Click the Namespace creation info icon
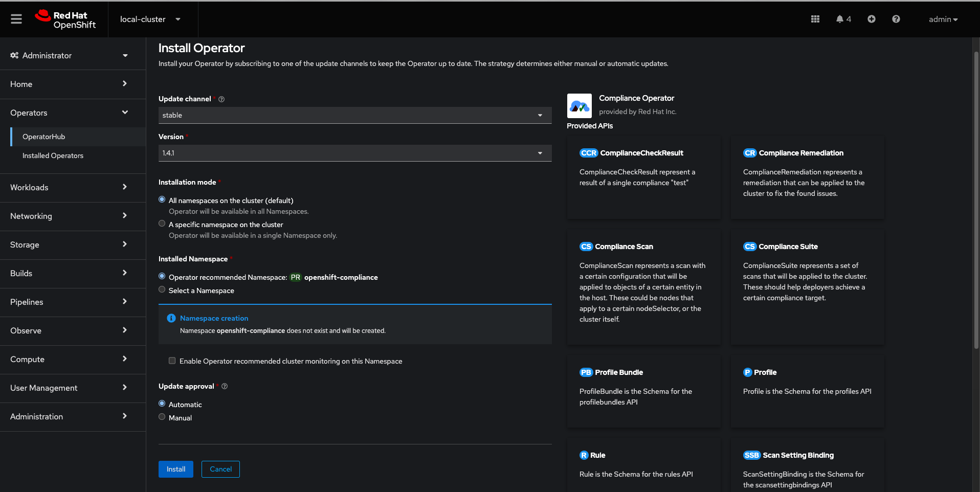Screen dimensions: 980x492 click(x=171, y=318)
